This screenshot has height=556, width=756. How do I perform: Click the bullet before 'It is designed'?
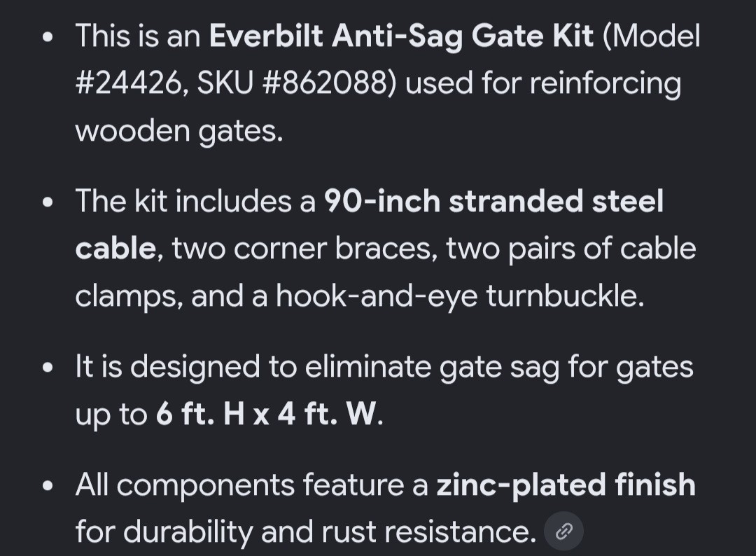pyautogui.click(x=48, y=368)
